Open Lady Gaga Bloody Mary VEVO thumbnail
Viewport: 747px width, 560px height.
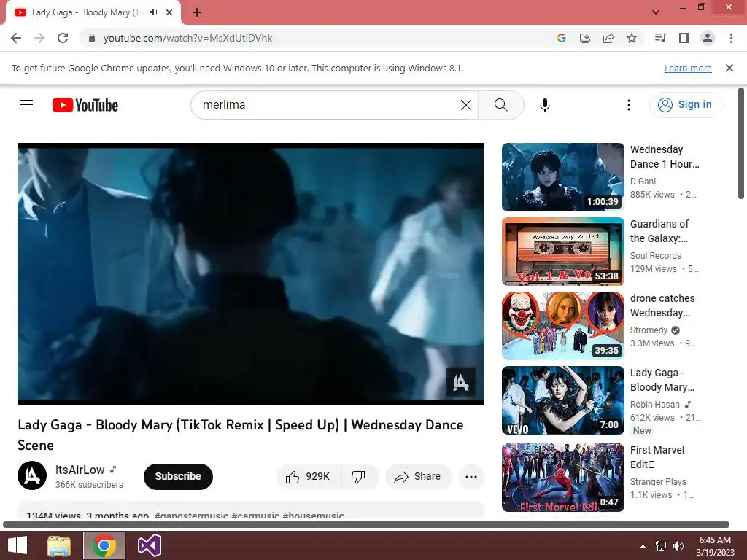tap(562, 400)
